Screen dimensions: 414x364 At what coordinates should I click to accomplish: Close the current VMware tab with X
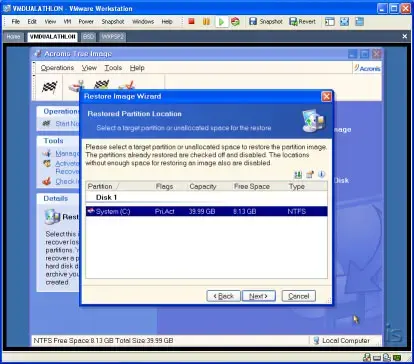click(405, 36)
